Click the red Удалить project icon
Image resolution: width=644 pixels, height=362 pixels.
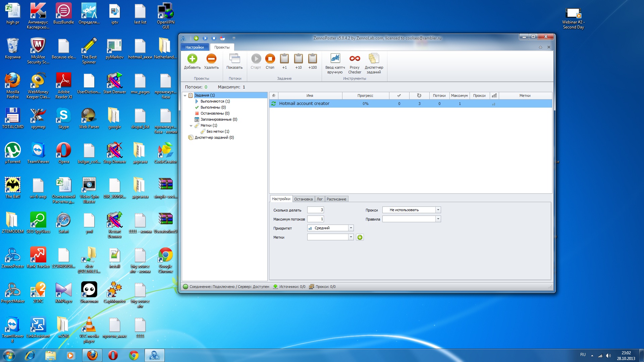click(211, 59)
